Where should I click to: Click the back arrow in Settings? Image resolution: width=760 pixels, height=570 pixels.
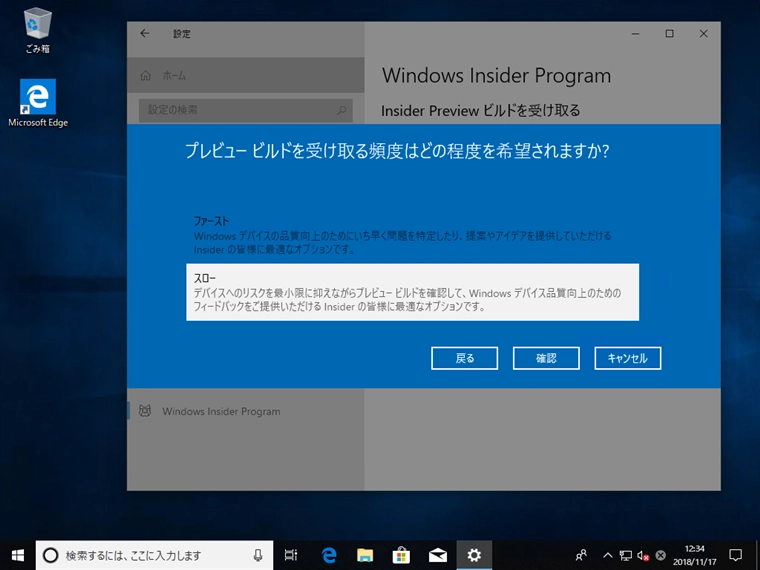[x=144, y=33]
